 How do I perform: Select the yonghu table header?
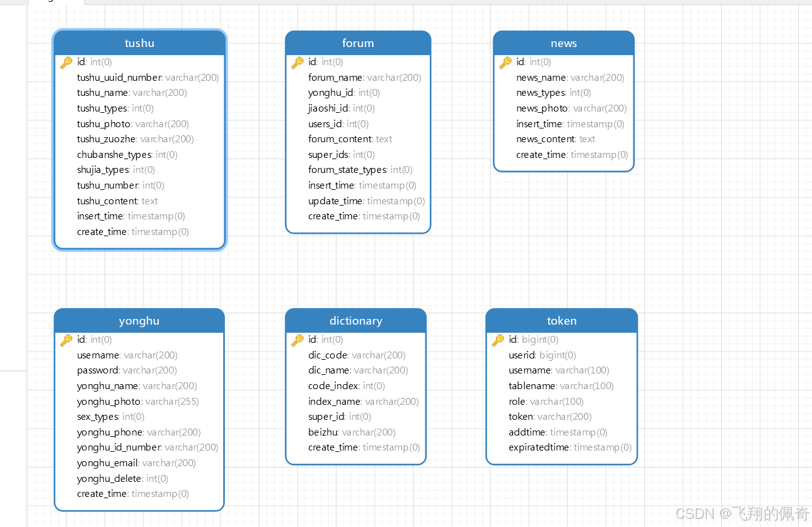point(139,321)
